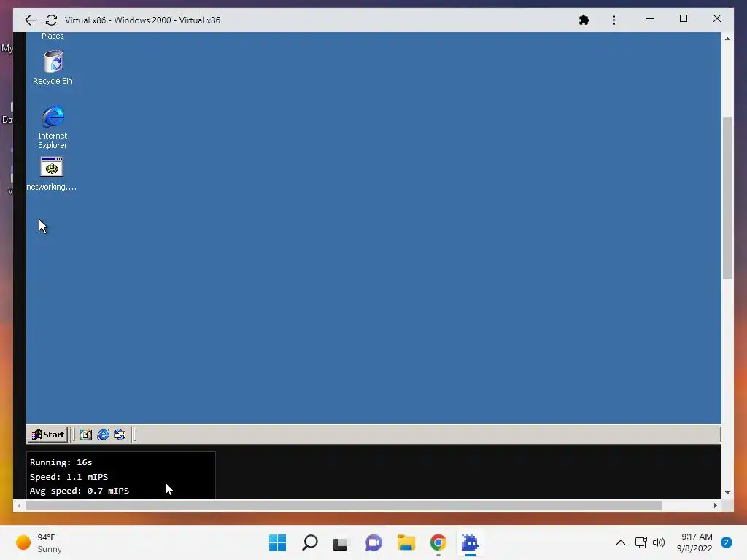
Task: Click the 'Speed: 1.1 mIPS' status text
Action: (x=69, y=477)
